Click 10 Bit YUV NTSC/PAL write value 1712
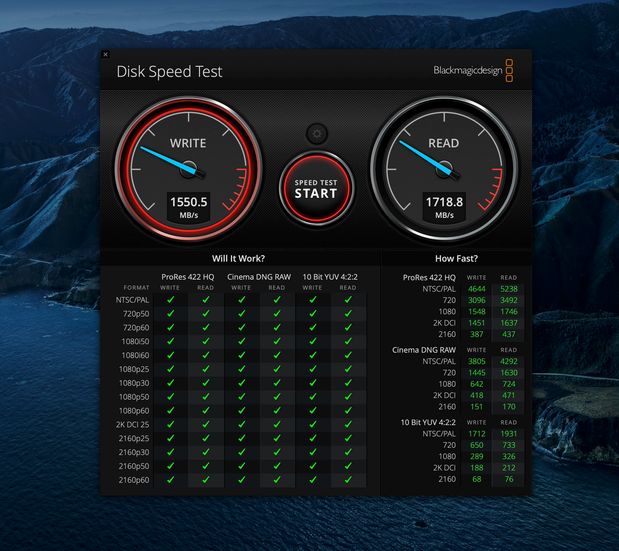Image resolution: width=619 pixels, height=551 pixels. click(476, 434)
